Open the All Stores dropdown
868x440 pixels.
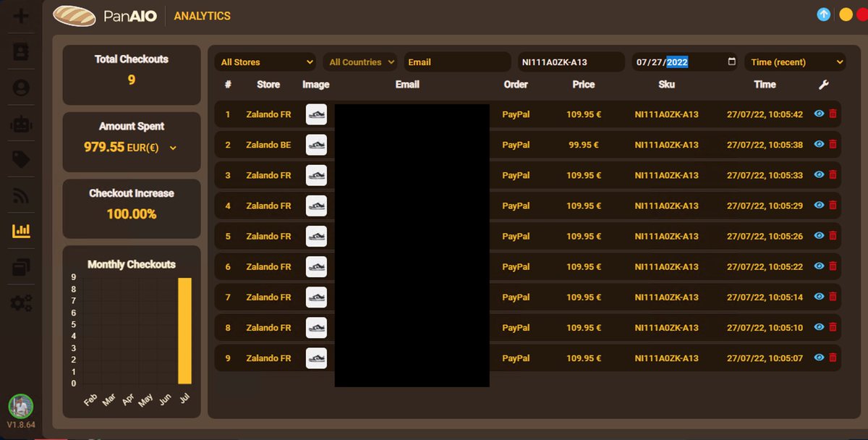click(265, 62)
